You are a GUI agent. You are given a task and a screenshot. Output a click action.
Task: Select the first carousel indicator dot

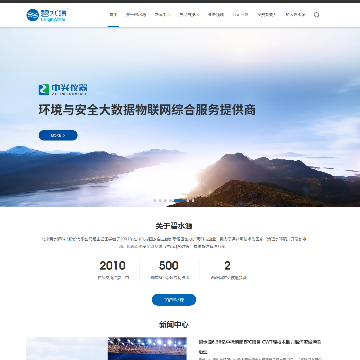[155, 201]
